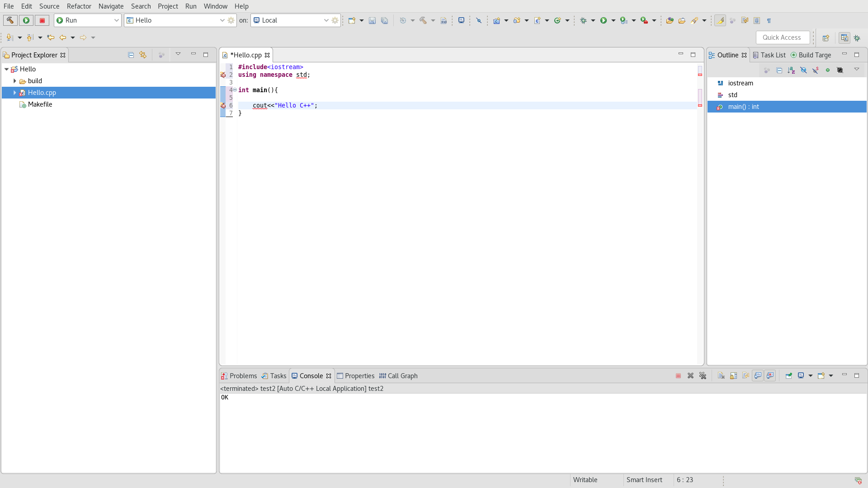
Task: Sort Outline members alphabetically
Action: (x=791, y=70)
